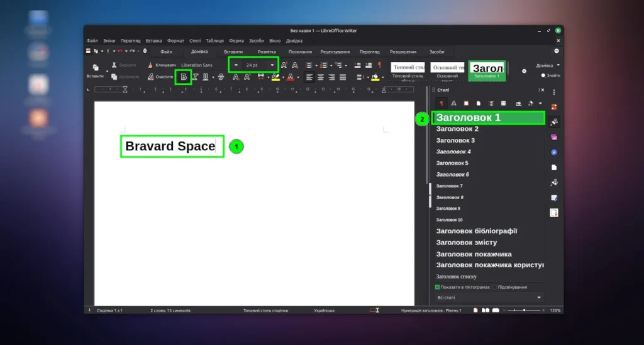Open background color dropdown arrow

(383, 77)
